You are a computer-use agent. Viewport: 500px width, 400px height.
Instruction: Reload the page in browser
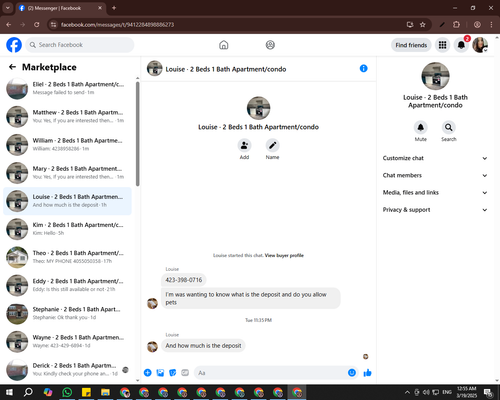pyautogui.click(x=37, y=25)
